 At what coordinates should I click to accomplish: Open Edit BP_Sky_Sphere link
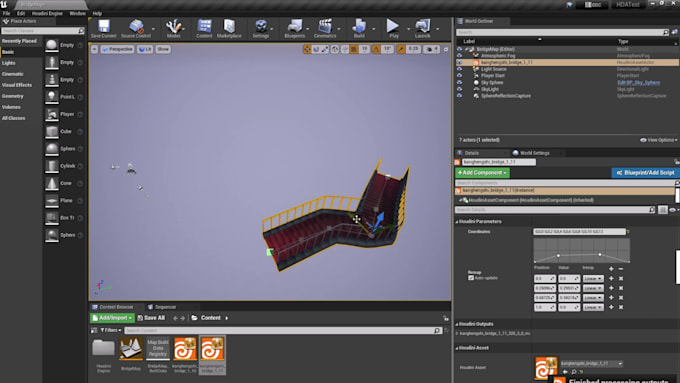[x=638, y=82]
